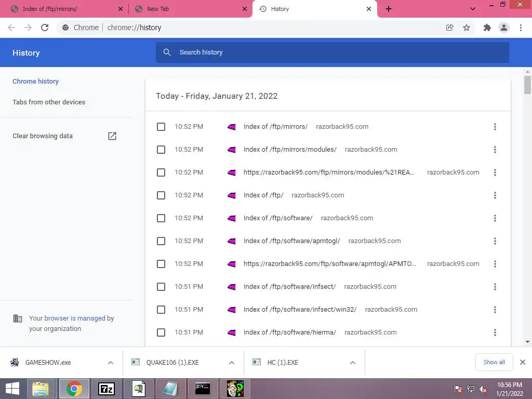Image resolution: width=532 pixels, height=399 pixels.
Task: Open actions menu for Index of /ftp/software/hierma/ entry
Action: pyautogui.click(x=495, y=332)
